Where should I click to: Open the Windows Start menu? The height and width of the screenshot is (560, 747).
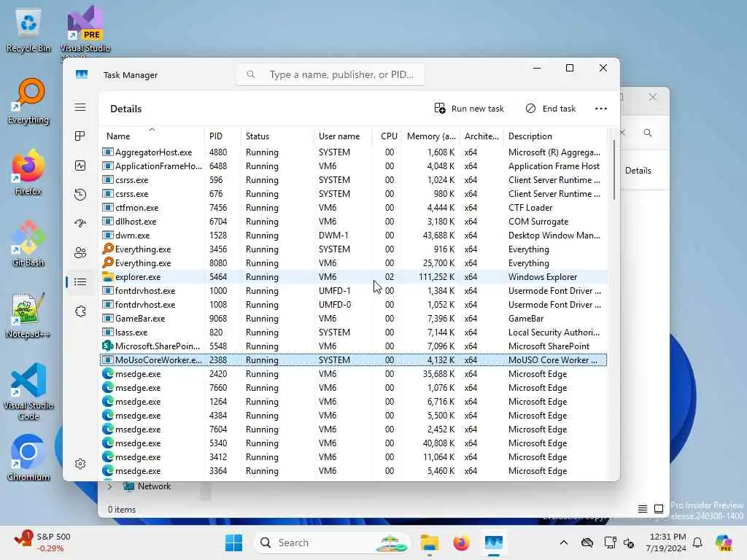(233, 542)
